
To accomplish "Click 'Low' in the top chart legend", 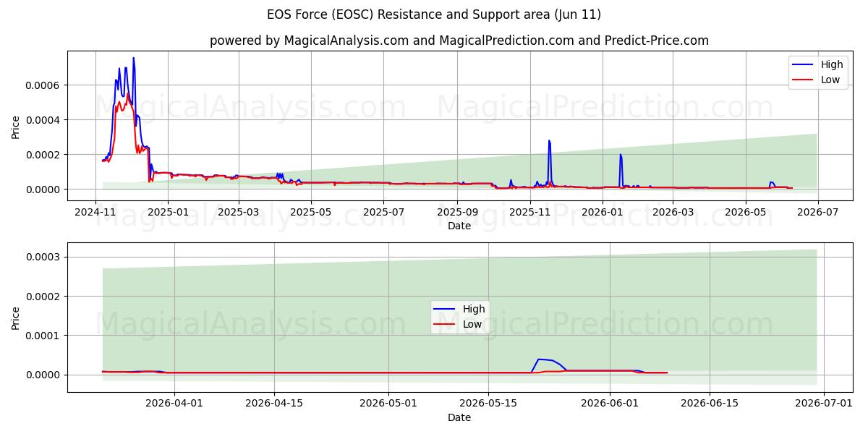I will pyautogui.click(x=830, y=80).
